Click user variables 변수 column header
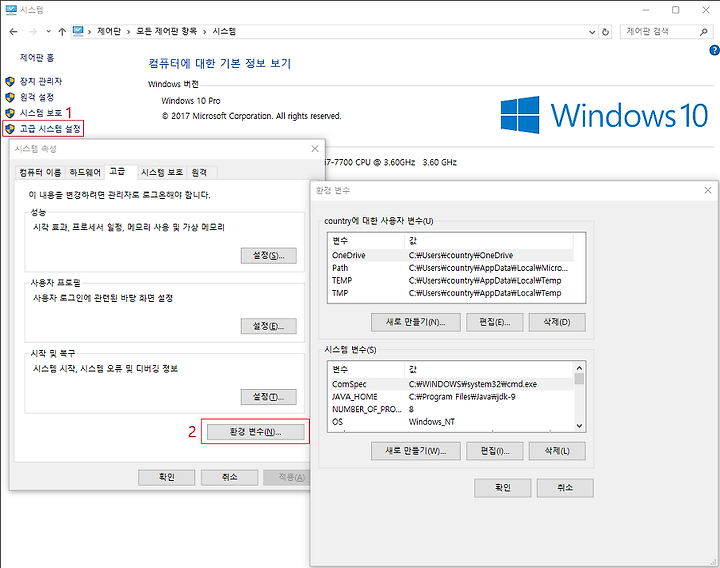The width and height of the screenshot is (720, 568). (x=367, y=241)
